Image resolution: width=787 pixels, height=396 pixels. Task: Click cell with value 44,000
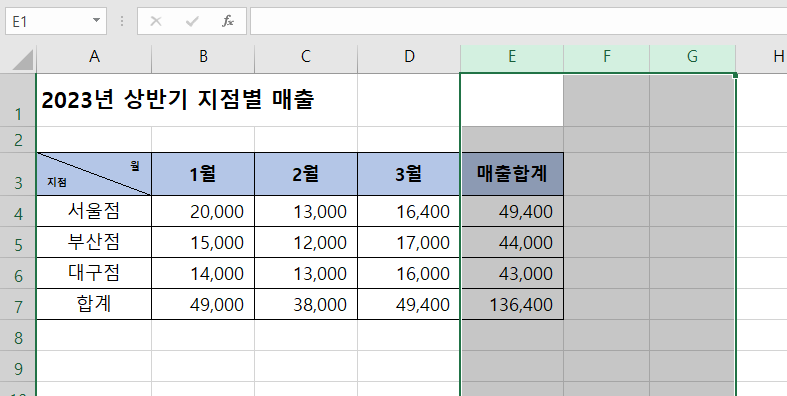coord(512,242)
